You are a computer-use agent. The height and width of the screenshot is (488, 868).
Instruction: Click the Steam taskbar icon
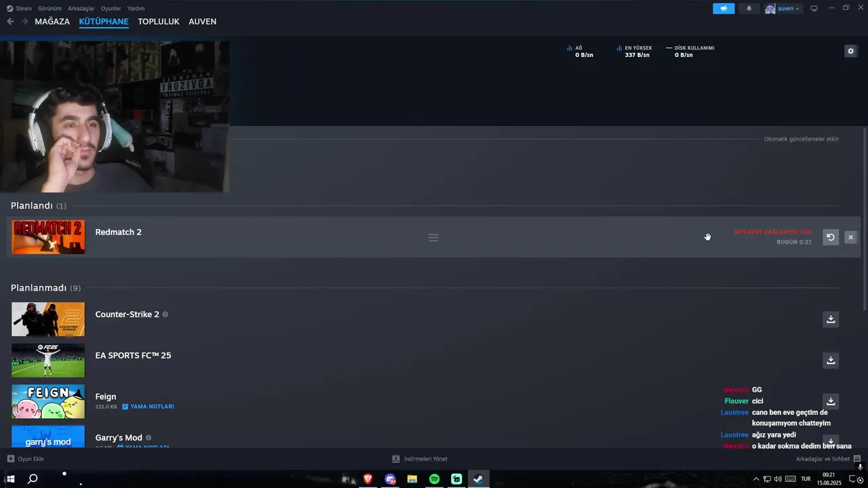478,479
